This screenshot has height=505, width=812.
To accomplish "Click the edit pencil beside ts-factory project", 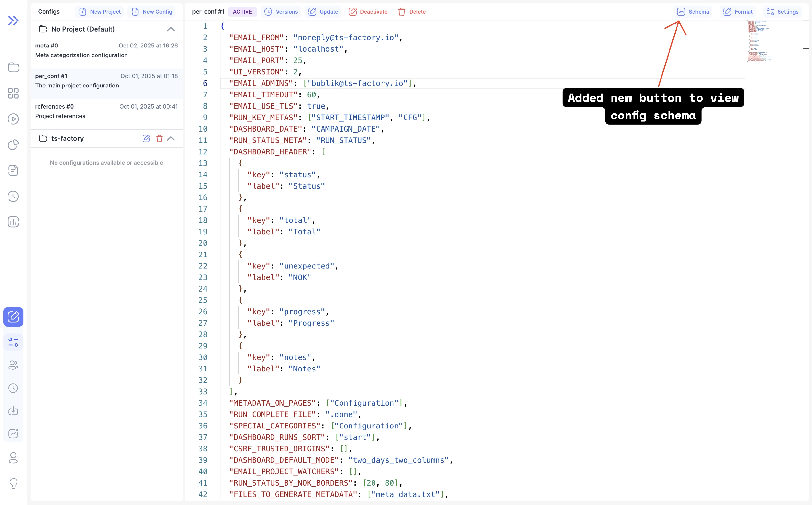I will (x=146, y=138).
